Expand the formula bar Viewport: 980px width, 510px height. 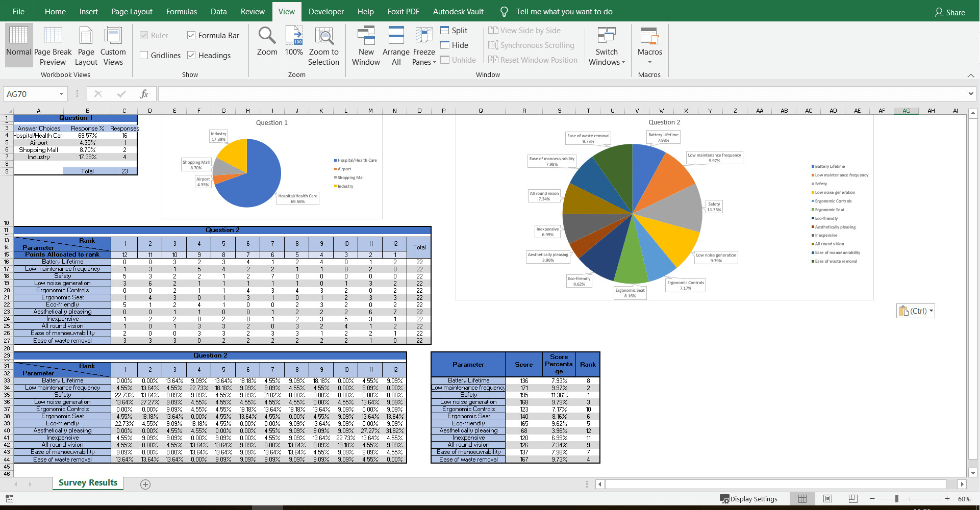(x=970, y=94)
